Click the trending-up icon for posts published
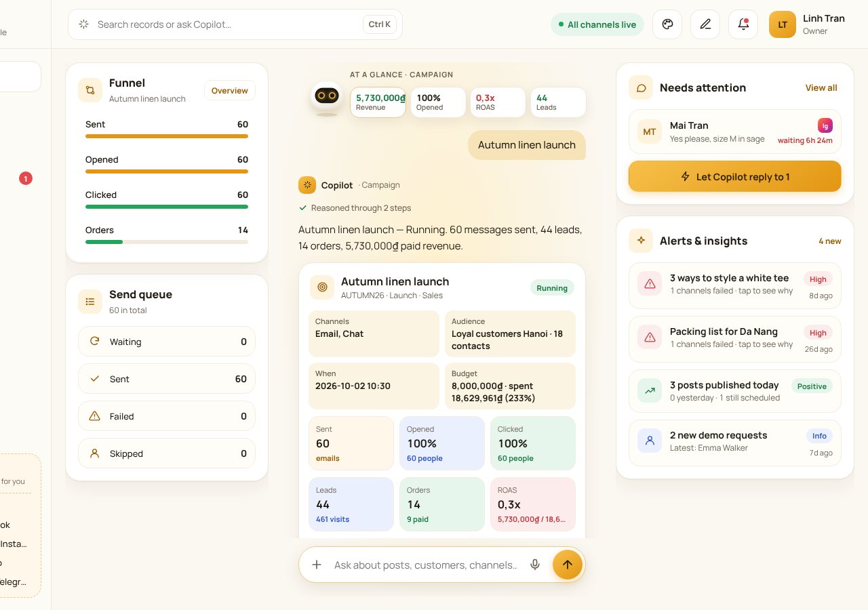Image resolution: width=868 pixels, height=610 pixels. 650,391
